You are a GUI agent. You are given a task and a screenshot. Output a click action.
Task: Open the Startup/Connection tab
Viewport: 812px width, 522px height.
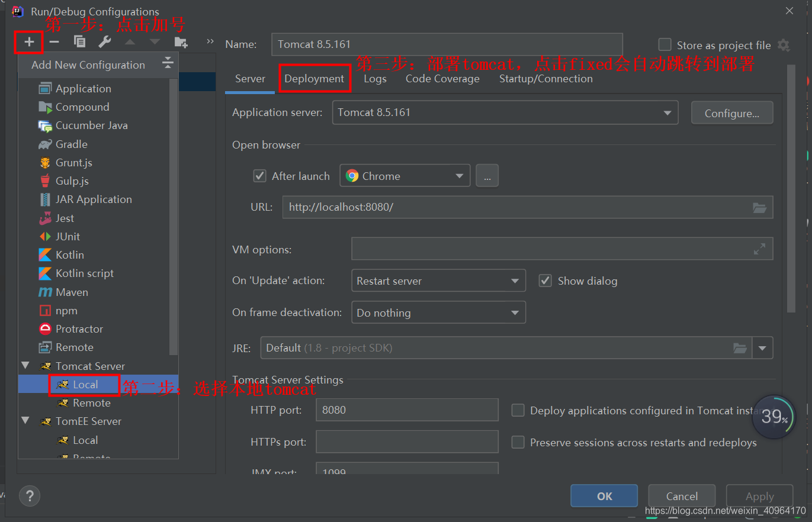click(545, 78)
